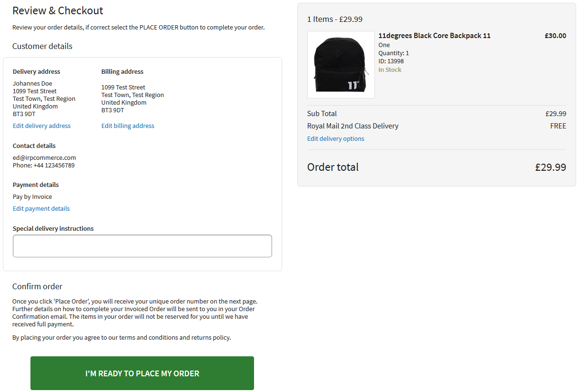Open the Edit billing address link
This screenshot has width=578, height=392.
point(127,126)
